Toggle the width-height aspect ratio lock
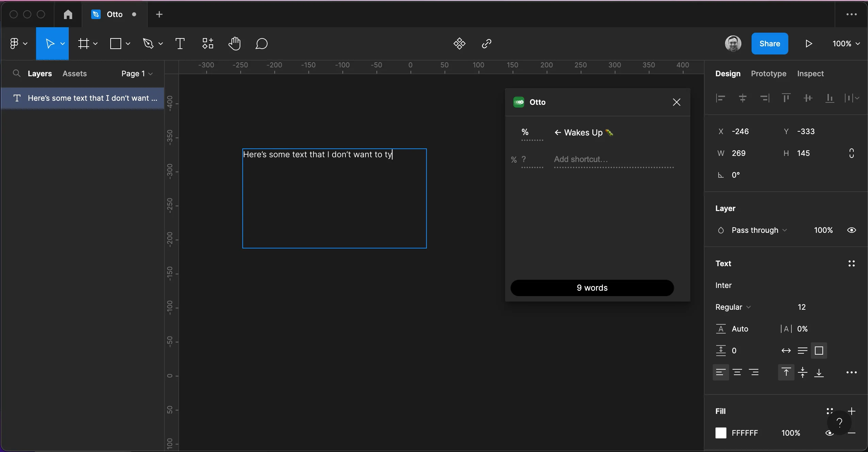Viewport: 868px width, 452px height. pyautogui.click(x=851, y=154)
